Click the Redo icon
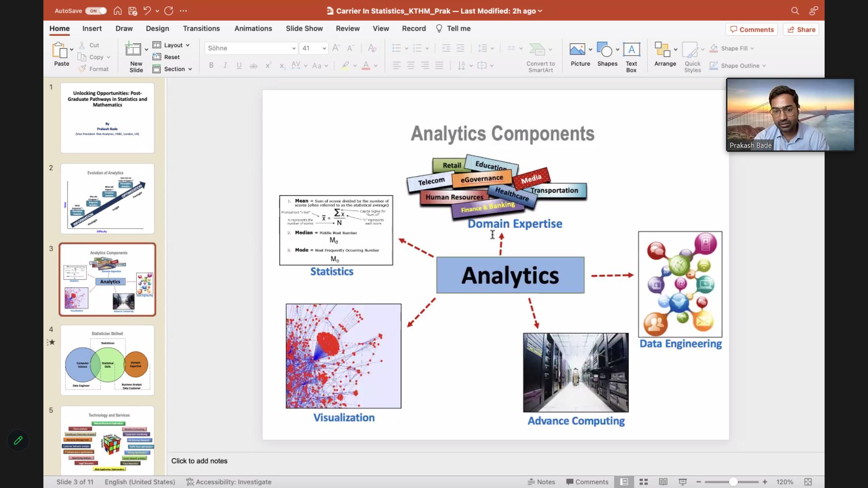The height and width of the screenshot is (488, 868). coord(169,11)
